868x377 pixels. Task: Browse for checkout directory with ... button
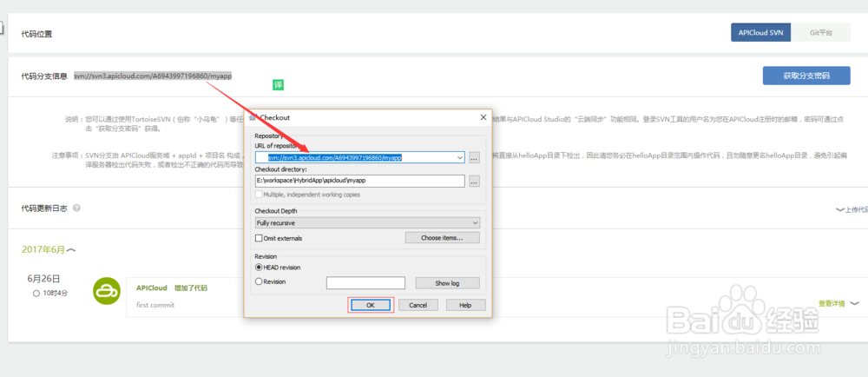pyautogui.click(x=474, y=181)
